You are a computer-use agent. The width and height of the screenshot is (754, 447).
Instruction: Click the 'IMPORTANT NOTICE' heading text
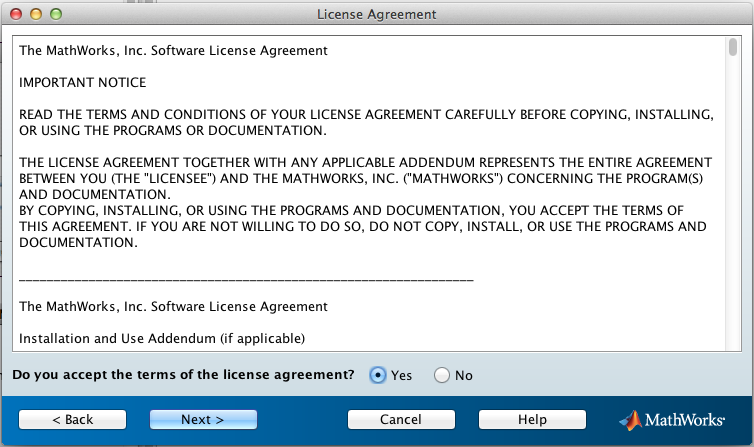pyautogui.click(x=83, y=83)
